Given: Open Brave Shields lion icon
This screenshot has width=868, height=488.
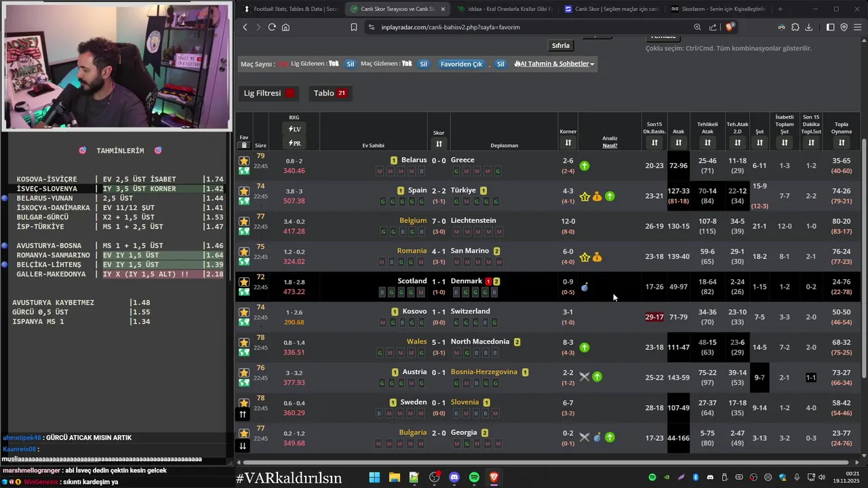Looking at the screenshot, I should pos(730,27).
